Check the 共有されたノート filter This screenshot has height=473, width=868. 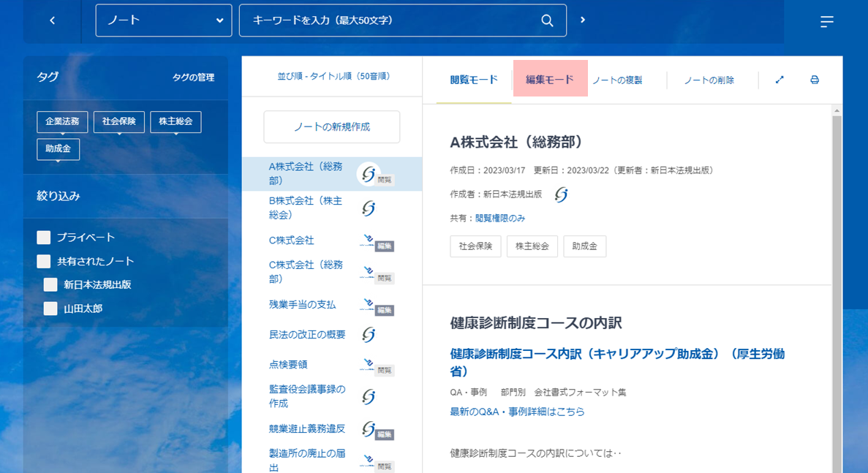click(44, 261)
